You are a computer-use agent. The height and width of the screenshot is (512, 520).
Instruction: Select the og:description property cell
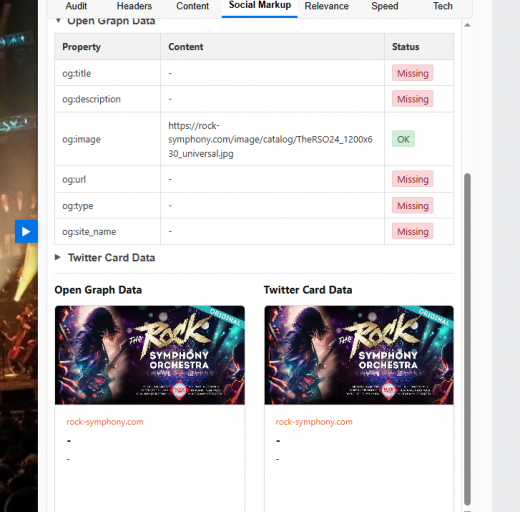tap(108, 99)
